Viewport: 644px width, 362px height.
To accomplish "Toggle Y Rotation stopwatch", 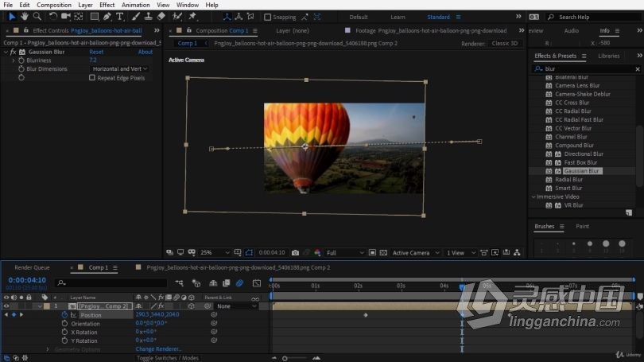I will click(x=64, y=341).
